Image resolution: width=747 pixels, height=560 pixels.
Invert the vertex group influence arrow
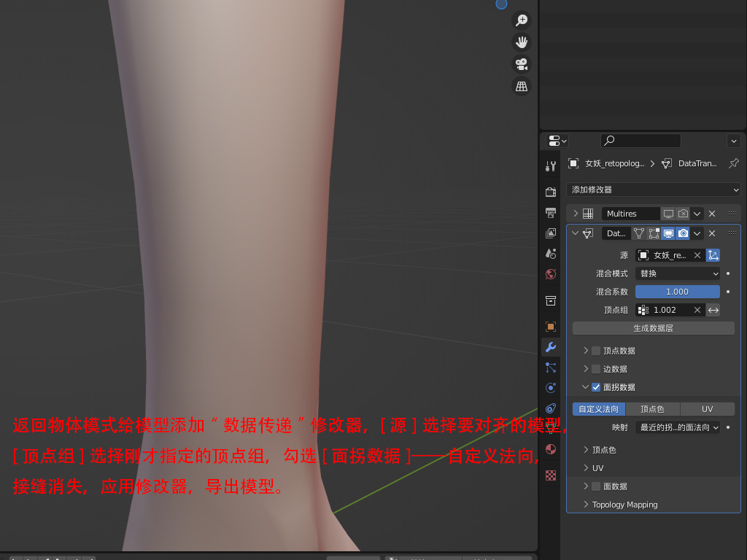713,310
